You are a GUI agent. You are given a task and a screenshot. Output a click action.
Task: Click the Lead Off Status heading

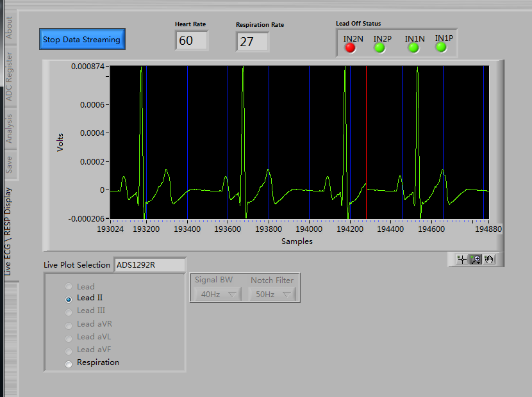[x=358, y=24]
